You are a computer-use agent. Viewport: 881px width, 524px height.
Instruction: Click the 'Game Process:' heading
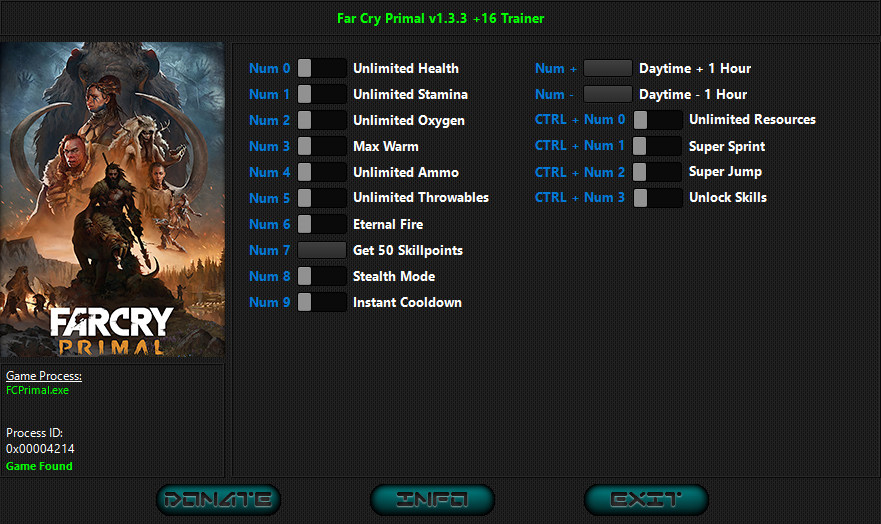44,376
